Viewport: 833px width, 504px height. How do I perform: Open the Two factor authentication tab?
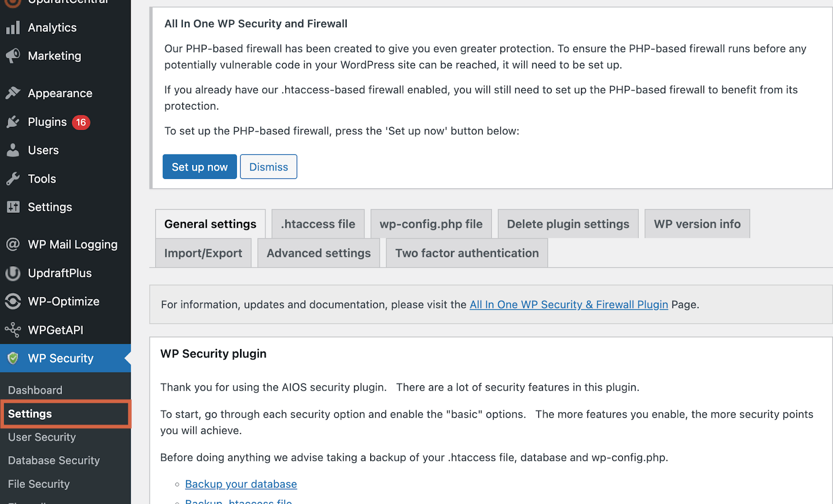[466, 253]
